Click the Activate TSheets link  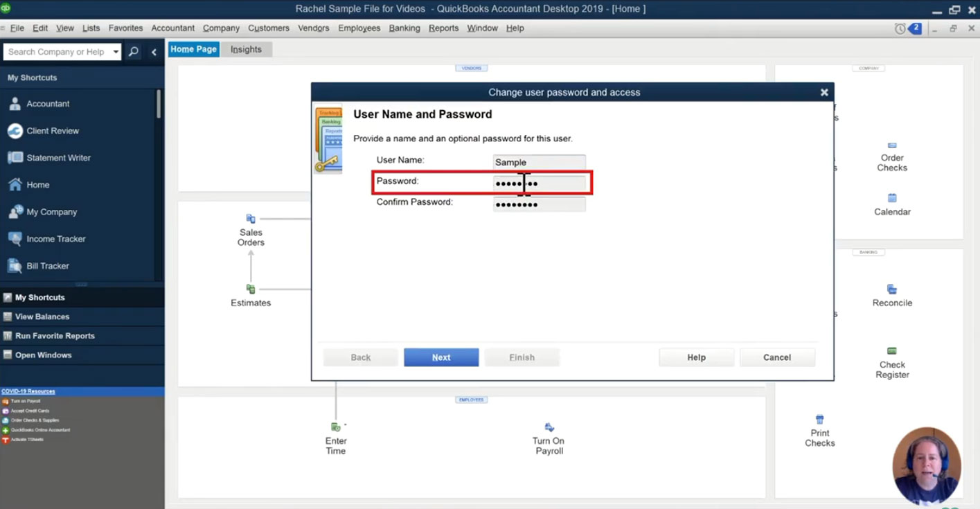tap(27, 440)
